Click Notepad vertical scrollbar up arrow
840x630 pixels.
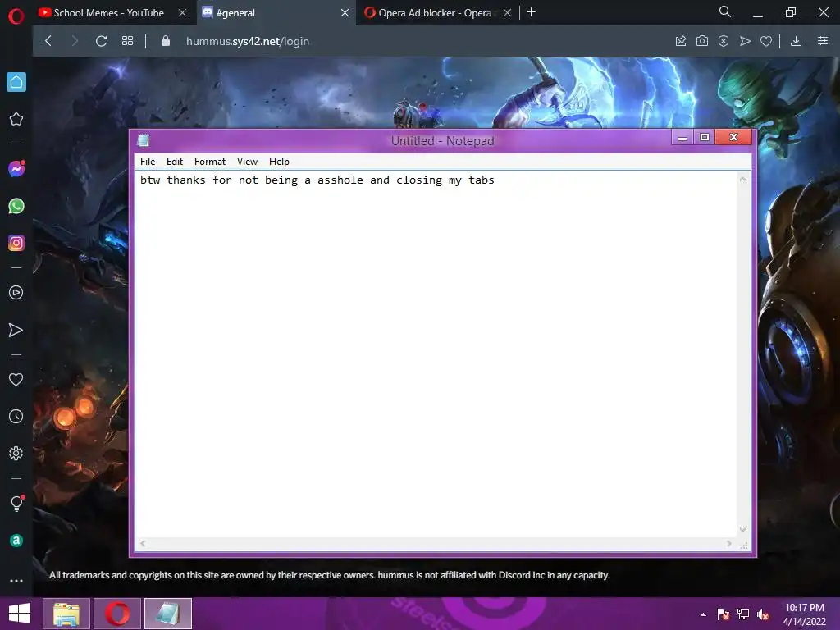click(742, 179)
